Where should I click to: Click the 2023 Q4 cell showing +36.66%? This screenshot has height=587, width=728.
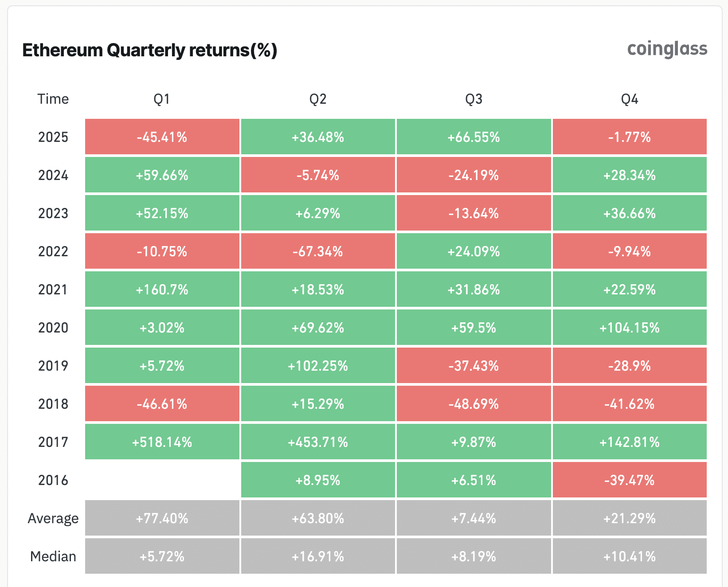pyautogui.click(x=630, y=213)
